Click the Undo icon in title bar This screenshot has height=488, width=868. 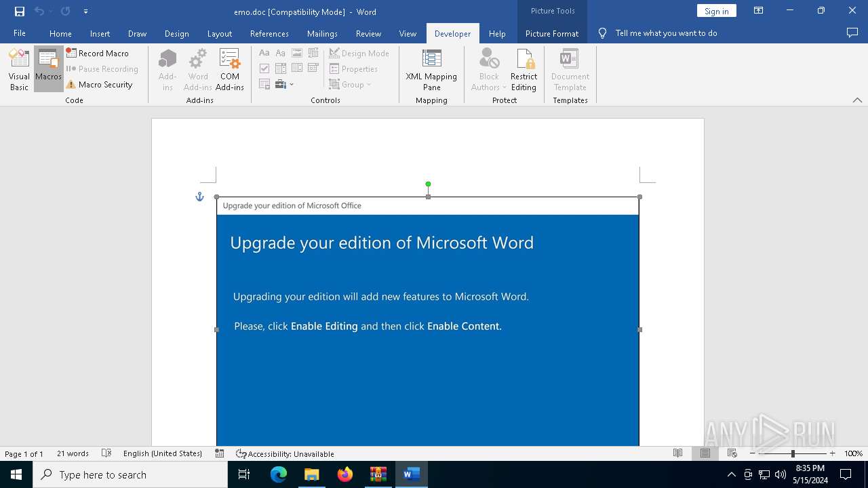pos(39,12)
